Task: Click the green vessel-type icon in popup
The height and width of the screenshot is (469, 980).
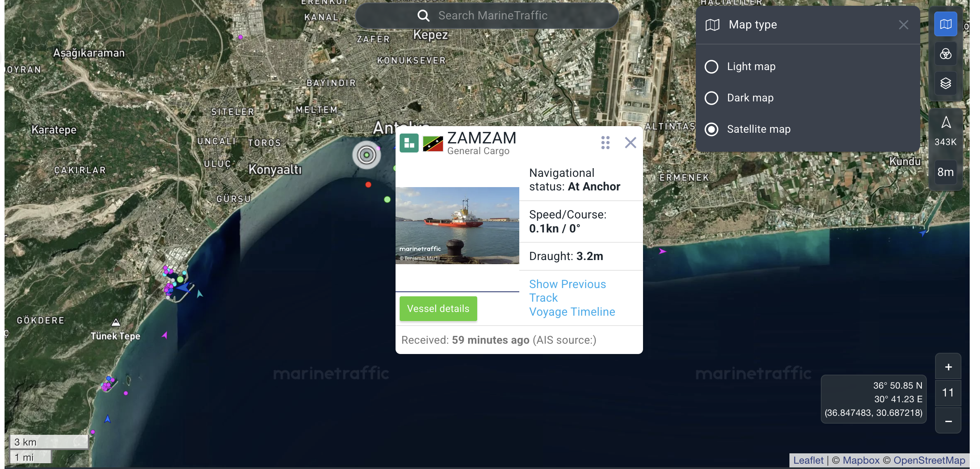Action: tap(409, 143)
